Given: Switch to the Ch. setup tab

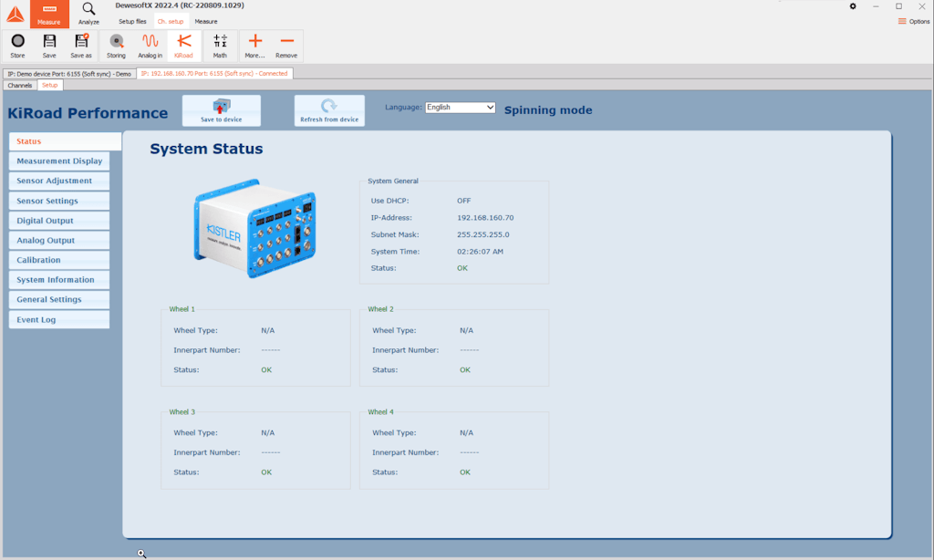Looking at the screenshot, I should pyautogui.click(x=171, y=22).
